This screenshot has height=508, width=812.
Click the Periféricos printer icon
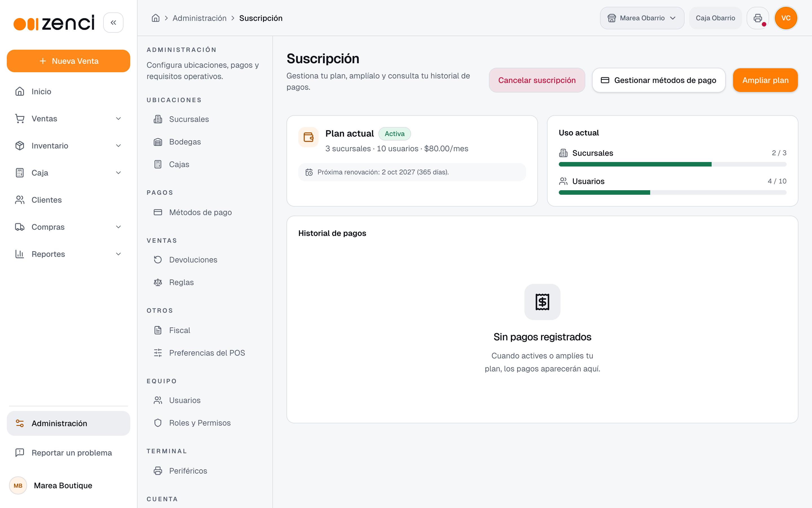tap(158, 471)
